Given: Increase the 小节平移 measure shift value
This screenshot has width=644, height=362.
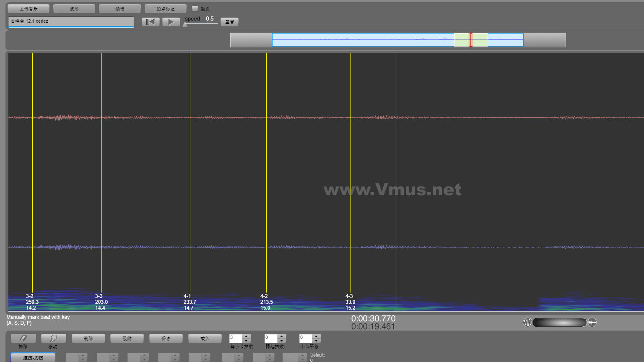Looking at the screenshot, I should coord(317,336).
